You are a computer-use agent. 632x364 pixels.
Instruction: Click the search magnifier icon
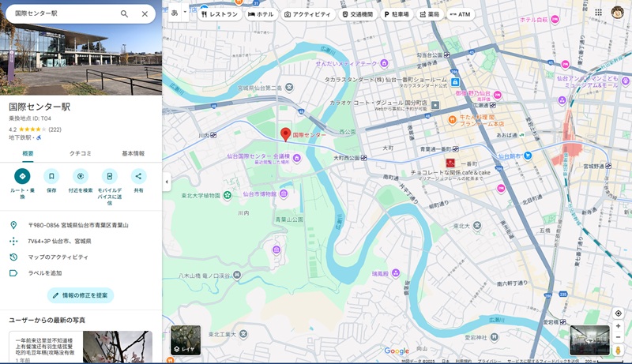(x=124, y=13)
